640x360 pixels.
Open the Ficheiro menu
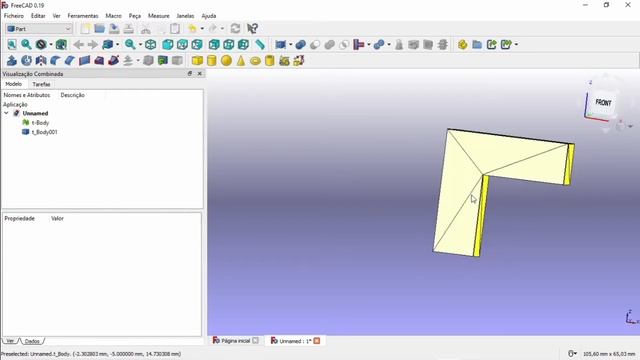(14, 16)
